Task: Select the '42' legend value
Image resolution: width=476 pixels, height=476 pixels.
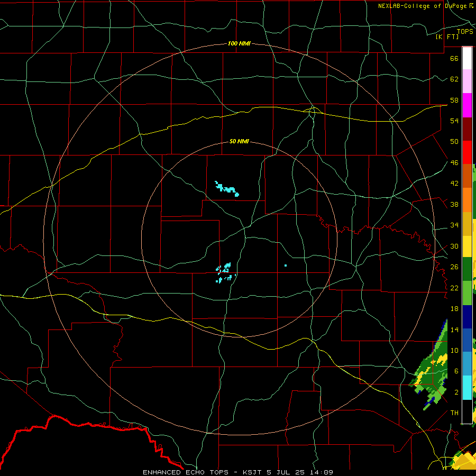Action: coord(454,184)
